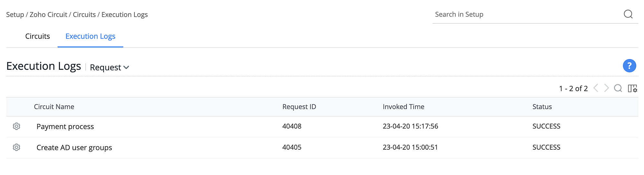The height and width of the screenshot is (175, 644).
Task: Search execution logs with the list magnifier icon
Action: pos(618,88)
